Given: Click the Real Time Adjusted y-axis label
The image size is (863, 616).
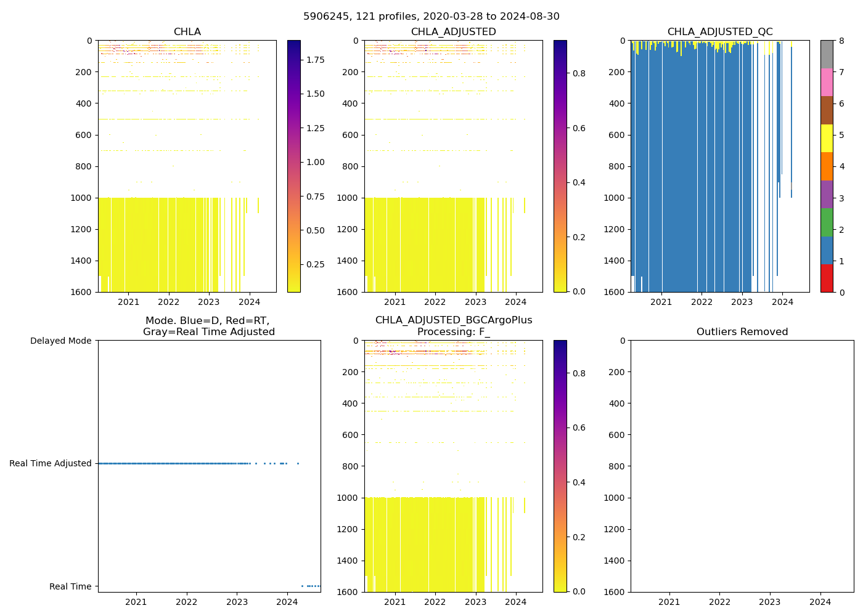Looking at the screenshot, I should pyautogui.click(x=51, y=463).
